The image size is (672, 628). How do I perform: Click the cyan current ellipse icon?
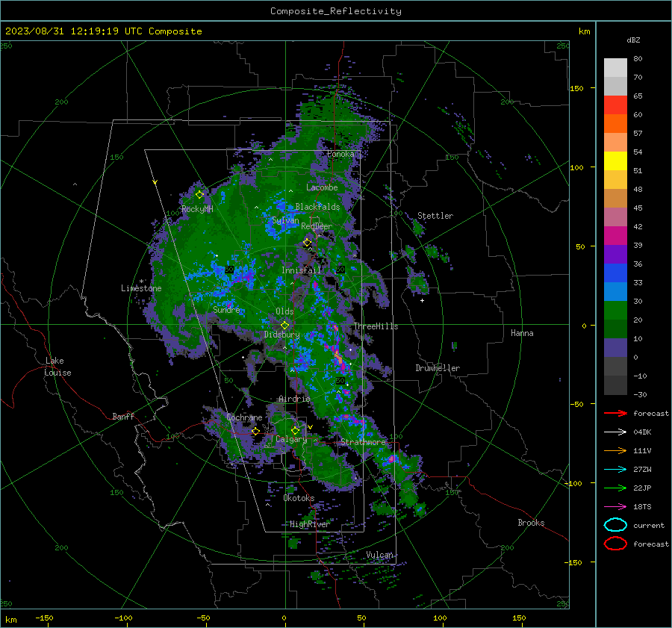[615, 525]
